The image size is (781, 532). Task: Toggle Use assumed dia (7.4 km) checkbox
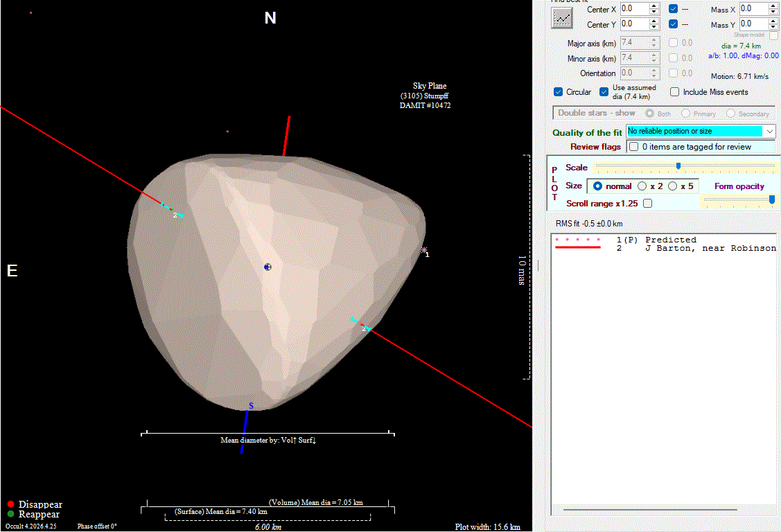(604, 92)
